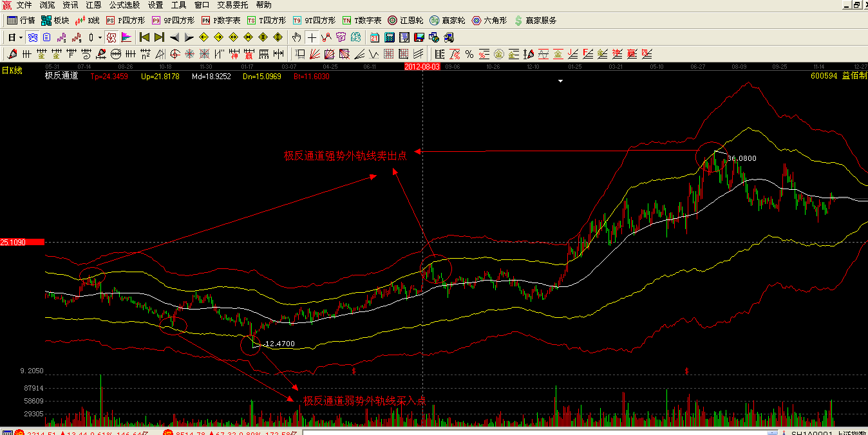Open the 公式选股 menu
Screen dimensions: 868x435
click(126, 5)
